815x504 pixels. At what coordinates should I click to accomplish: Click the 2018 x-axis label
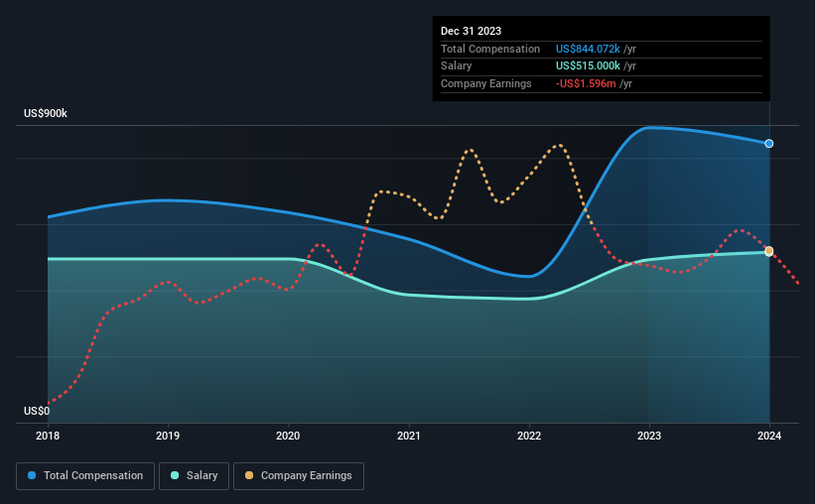48,436
